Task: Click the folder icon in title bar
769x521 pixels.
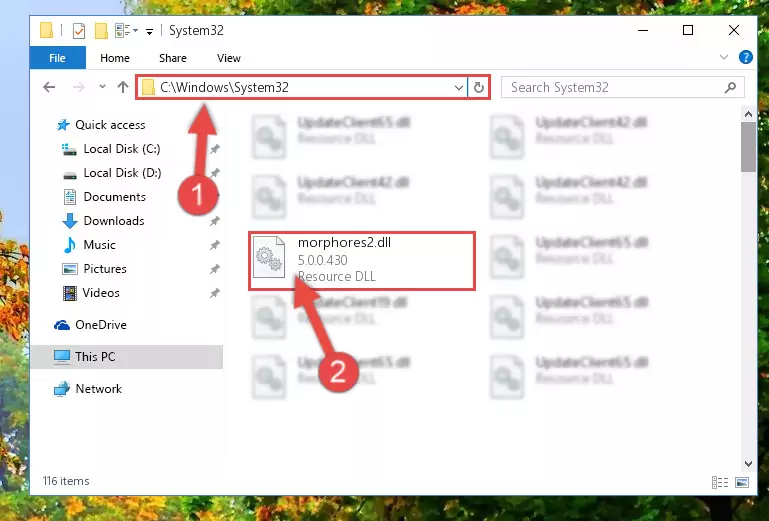Action: [46, 30]
